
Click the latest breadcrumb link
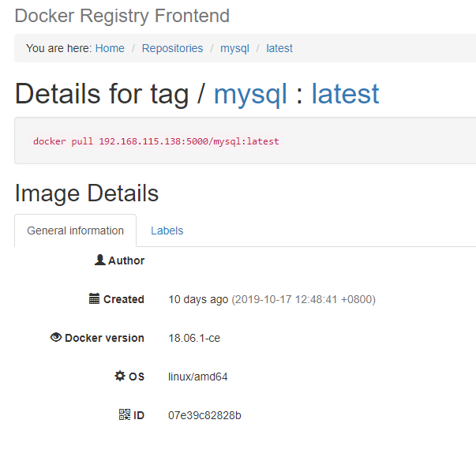[279, 48]
